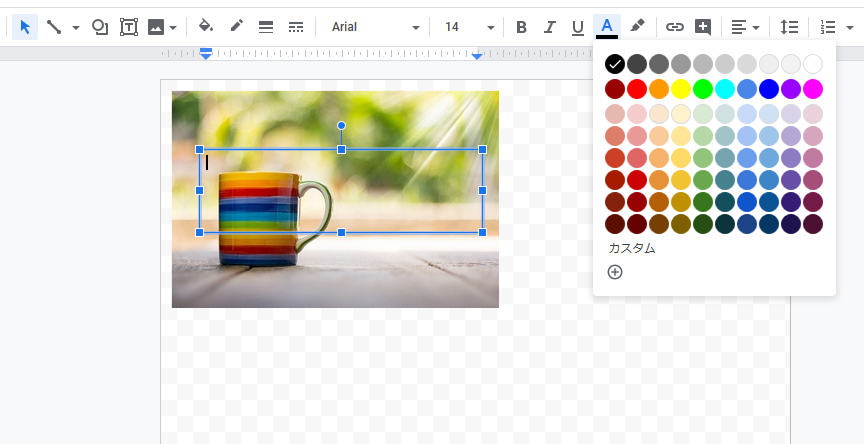
Task: Add a comment
Action: tap(703, 27)
